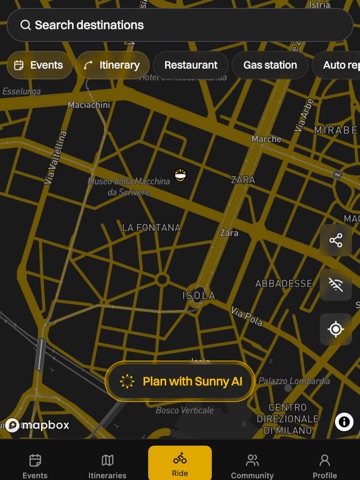This screenshot has width=360, height=480.
Task: Switch to the Events tab
Action: (x=35, y=466)
